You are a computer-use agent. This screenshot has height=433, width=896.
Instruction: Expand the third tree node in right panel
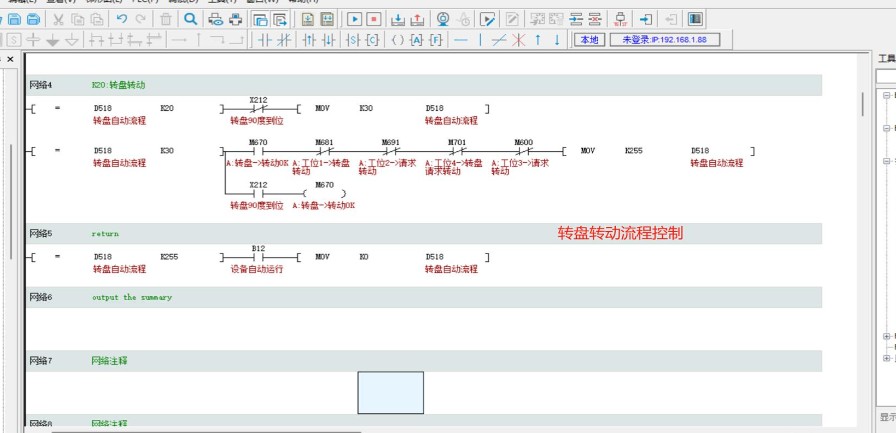point(886,160)
